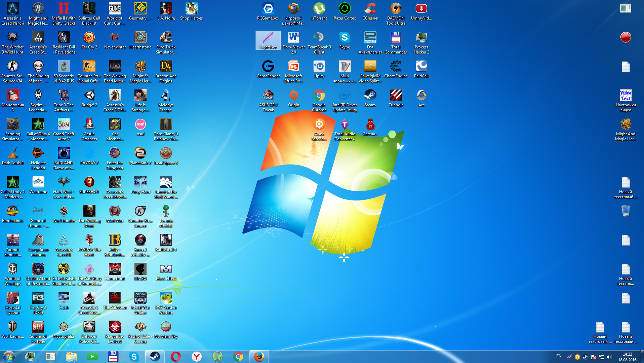Click the Lightshot desktop icon
The width and height of the screenshot is (644, 363).
click(x=268, y=40)
